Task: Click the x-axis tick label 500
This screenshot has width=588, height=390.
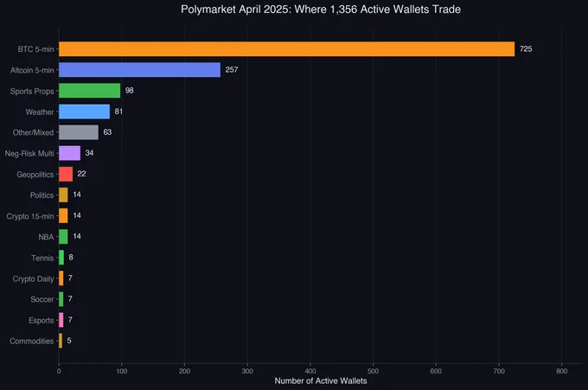Action: 374,371
